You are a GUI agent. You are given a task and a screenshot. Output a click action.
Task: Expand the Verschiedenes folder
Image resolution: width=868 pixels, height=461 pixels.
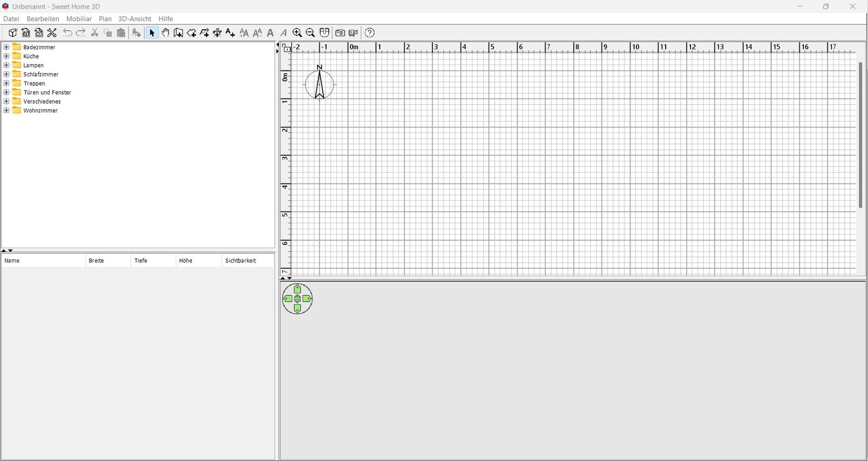click(7, 102)
